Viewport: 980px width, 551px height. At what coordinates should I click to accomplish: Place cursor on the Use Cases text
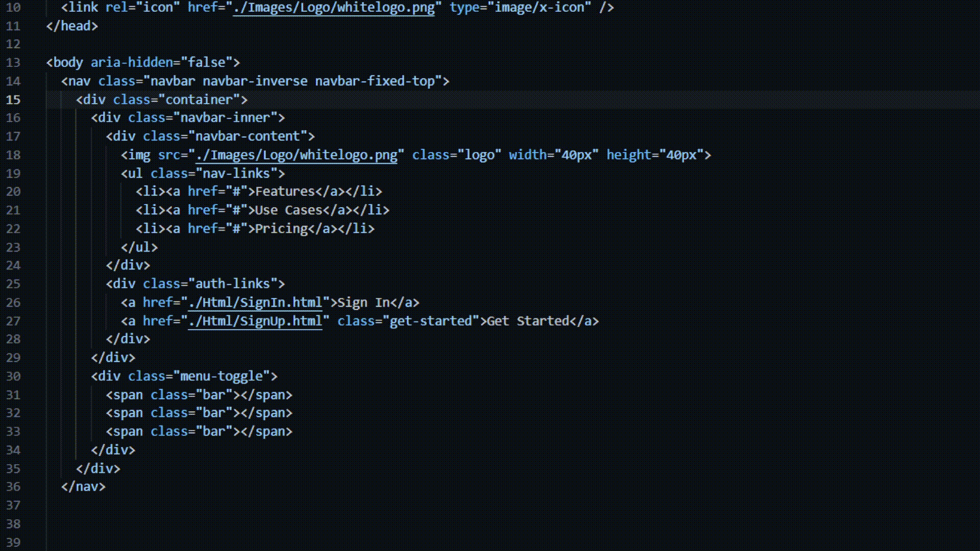(x=288, y=210)
